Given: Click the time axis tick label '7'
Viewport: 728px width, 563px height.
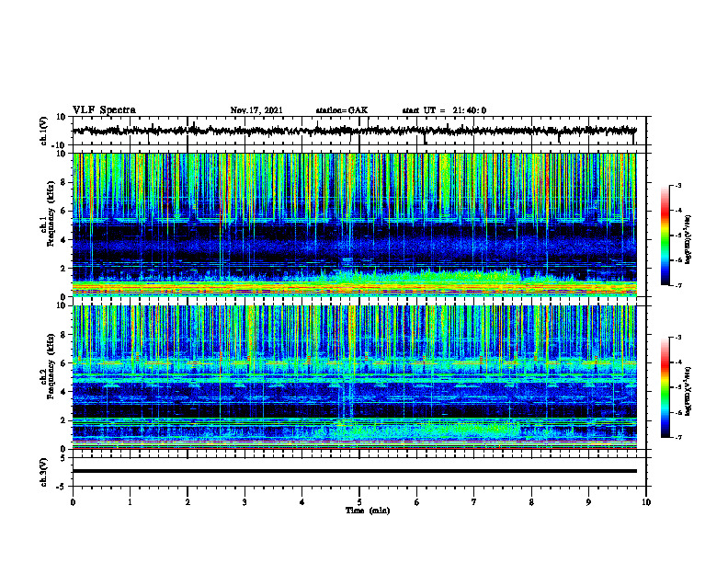Looking at the screenshot, I should (474, 502).
